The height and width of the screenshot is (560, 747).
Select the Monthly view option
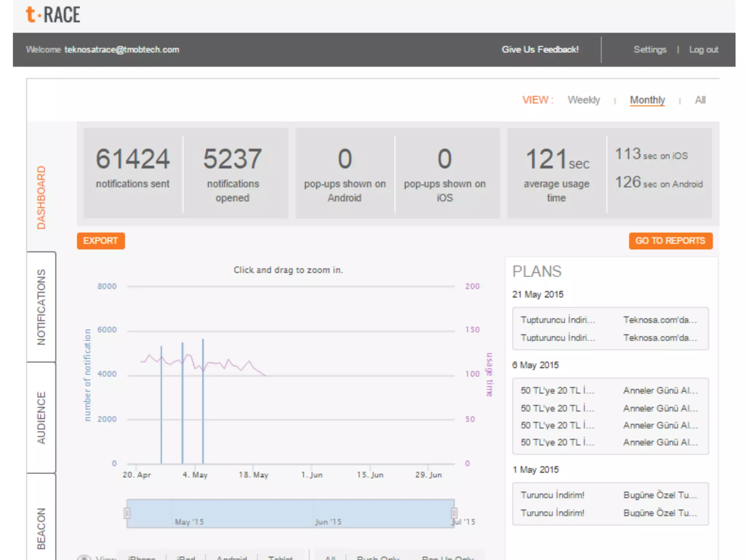[647, 100]
